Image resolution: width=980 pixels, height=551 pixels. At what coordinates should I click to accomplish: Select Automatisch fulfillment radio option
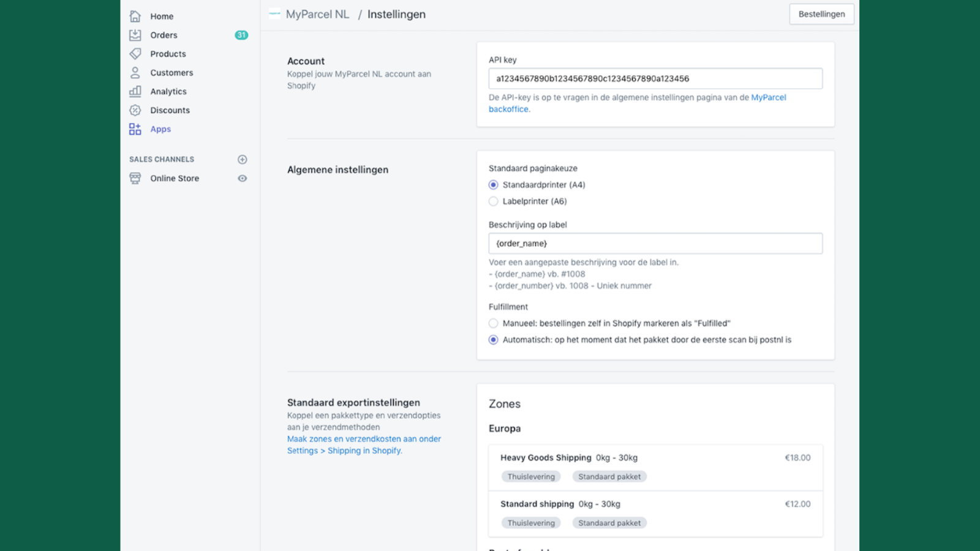(x=493, y=340)
